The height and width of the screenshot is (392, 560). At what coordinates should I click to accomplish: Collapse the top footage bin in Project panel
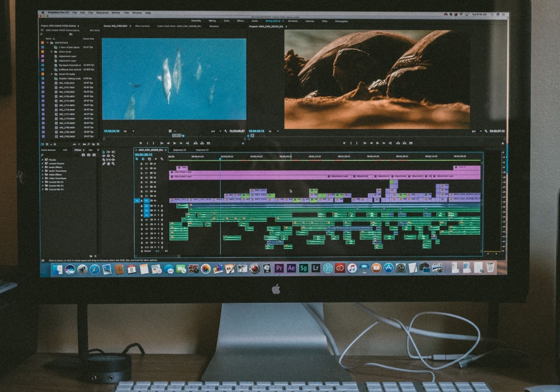point(48,43)
